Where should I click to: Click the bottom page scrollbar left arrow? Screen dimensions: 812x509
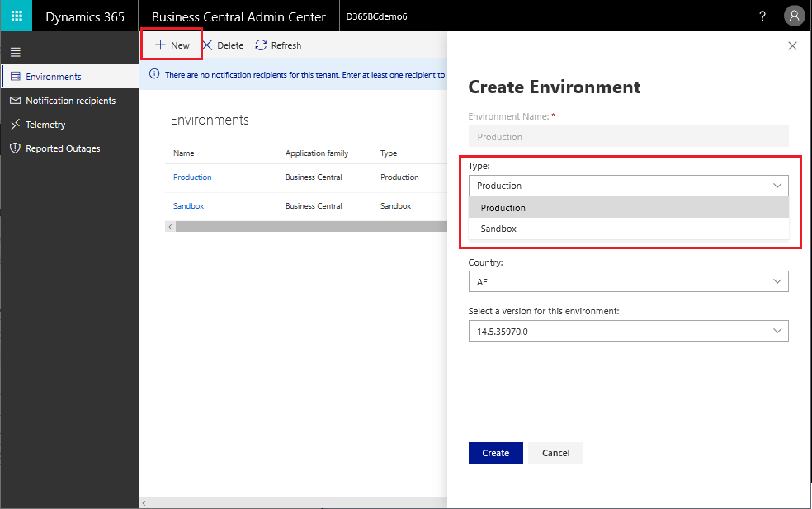point(144,502)
